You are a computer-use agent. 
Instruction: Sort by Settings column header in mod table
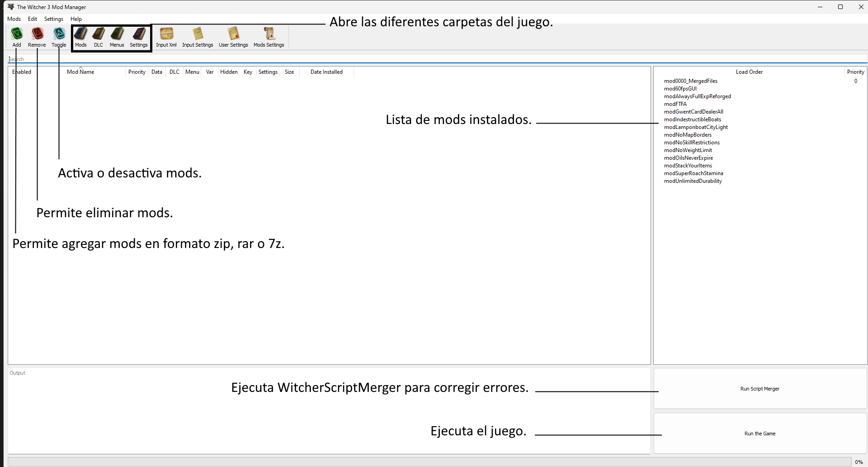pyautogui.click(x=268, y=72)
